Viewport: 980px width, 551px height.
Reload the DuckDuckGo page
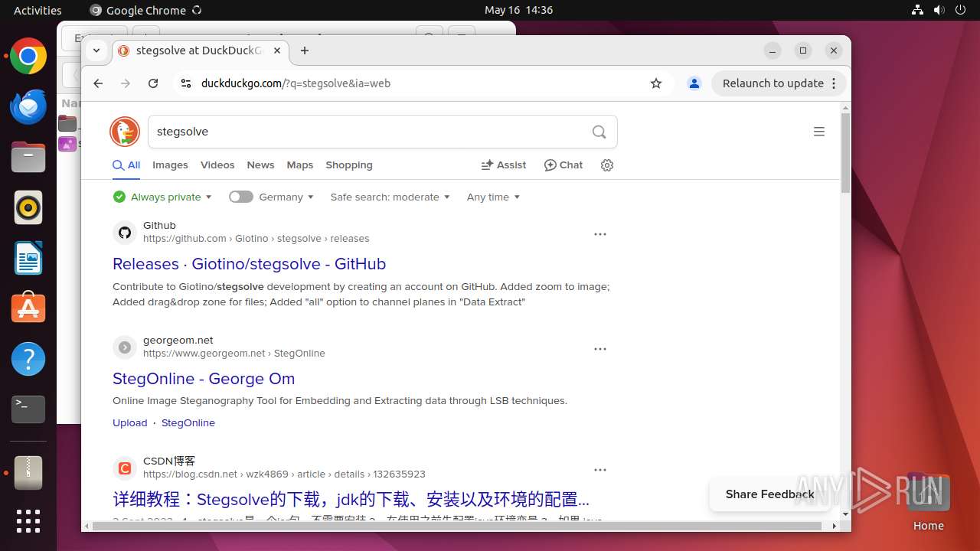pyautogui.click(x=153, y=83)
